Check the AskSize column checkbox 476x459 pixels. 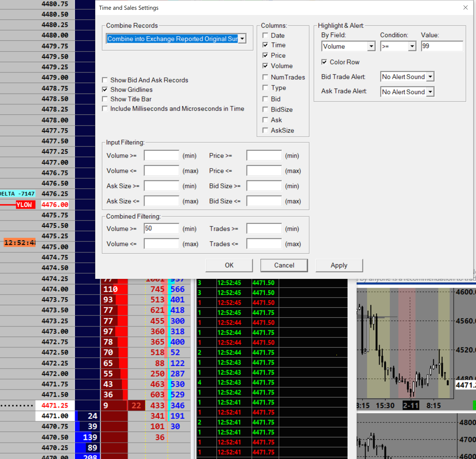tap(265, 130)
